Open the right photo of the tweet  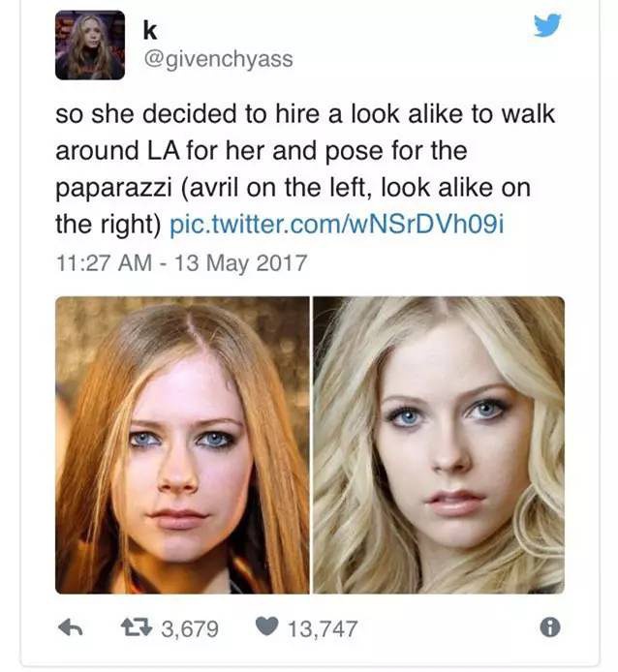pyautogui.click(x=438, y=444)
